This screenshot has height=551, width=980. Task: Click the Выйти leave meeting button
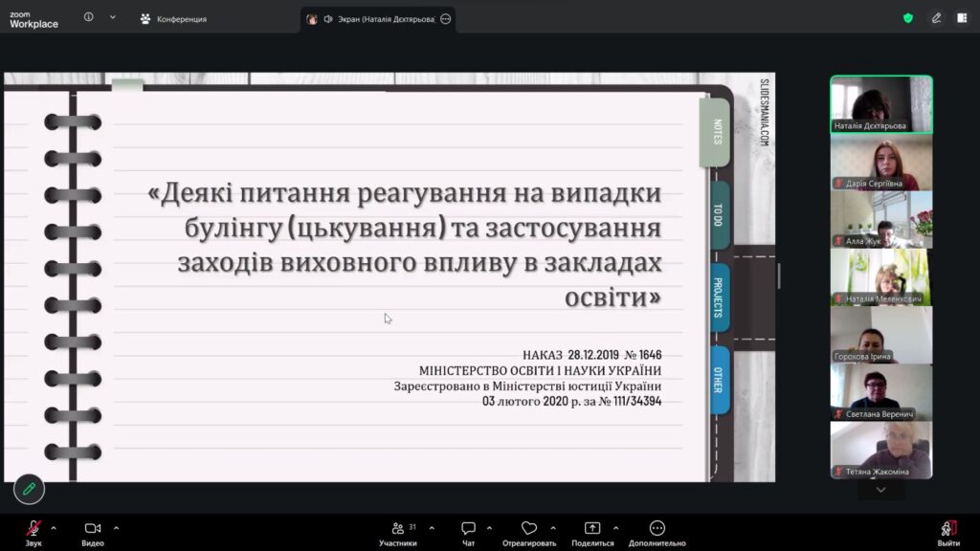point(948,534)
